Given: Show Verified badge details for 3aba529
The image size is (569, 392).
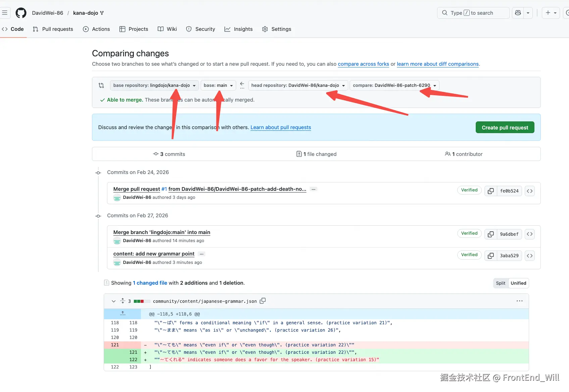Looking at the screenshot, I should [469, 255].
